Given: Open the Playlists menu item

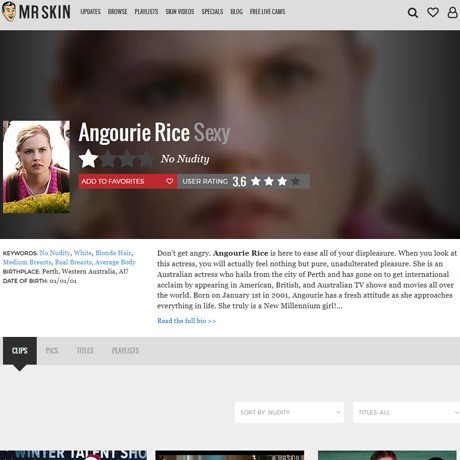Looking at the screenshot, I should [x=146, y=12].
